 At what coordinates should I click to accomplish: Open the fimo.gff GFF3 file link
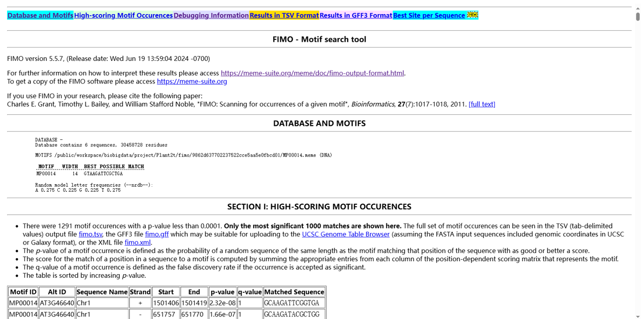156,234
